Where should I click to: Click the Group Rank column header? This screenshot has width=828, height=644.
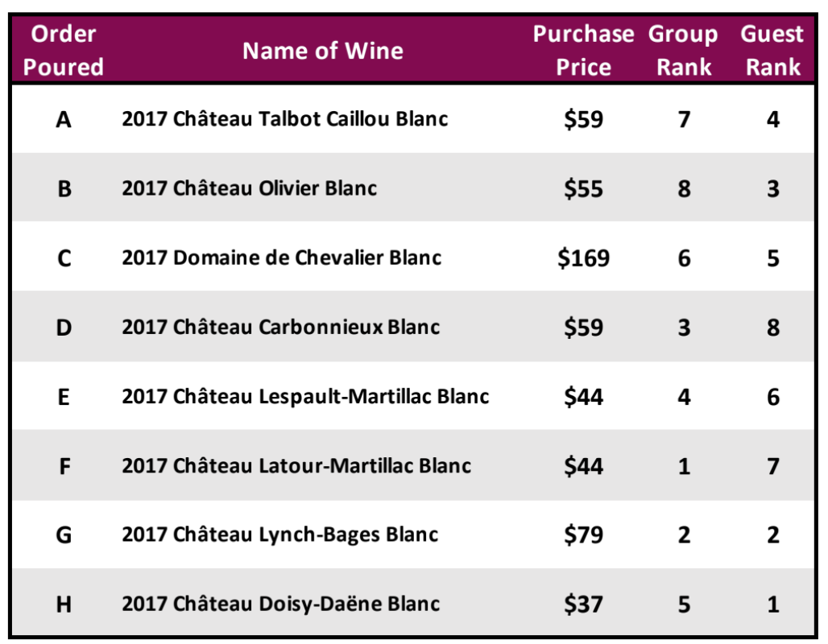coord(683,50)
